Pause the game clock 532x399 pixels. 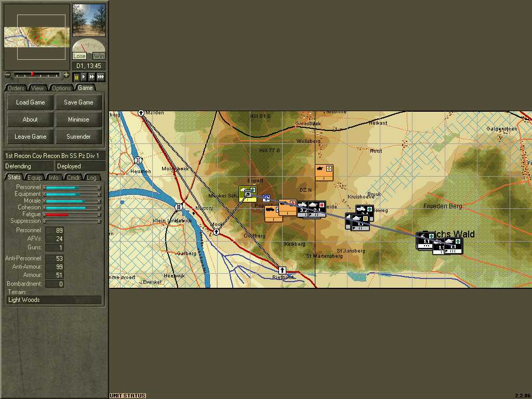pyautogui.click(x=77, y=77)
